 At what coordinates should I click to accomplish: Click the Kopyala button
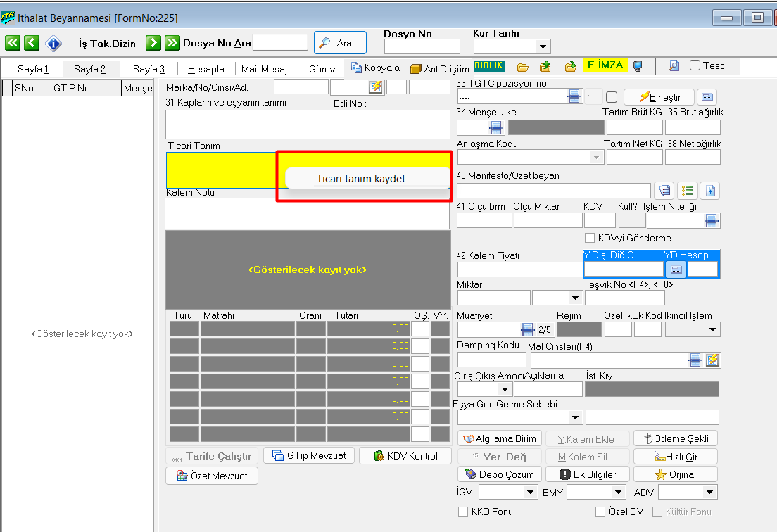click(x=375, y=68)
